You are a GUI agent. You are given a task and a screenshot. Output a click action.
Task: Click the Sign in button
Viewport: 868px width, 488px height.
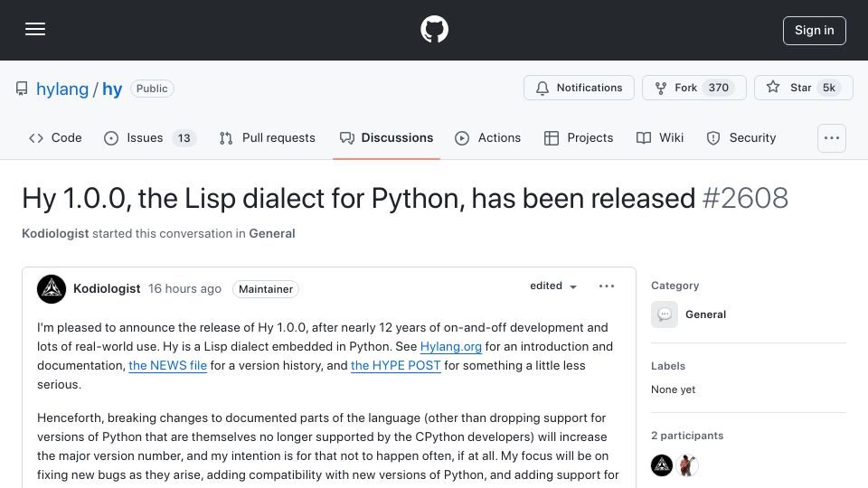tap(815, 31)
